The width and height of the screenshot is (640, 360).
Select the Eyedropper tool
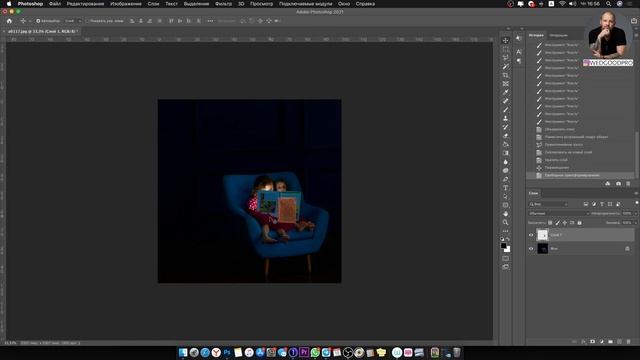pos(505,92)
